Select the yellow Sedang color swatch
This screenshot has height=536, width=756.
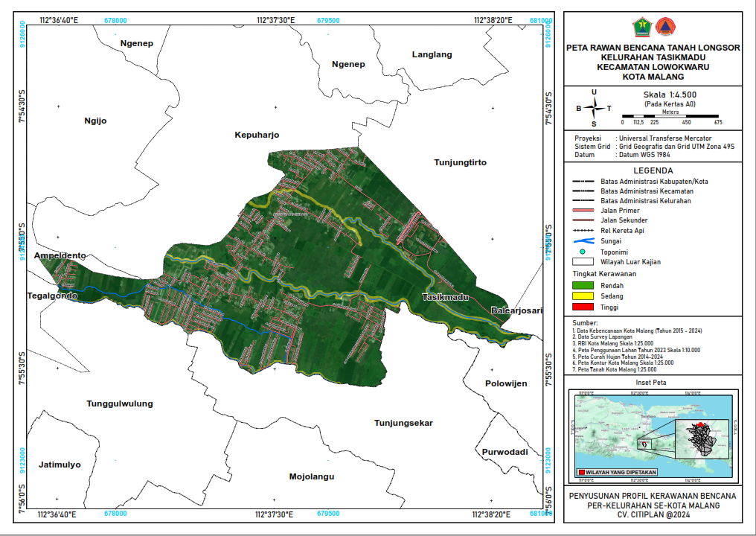[583, 296]
